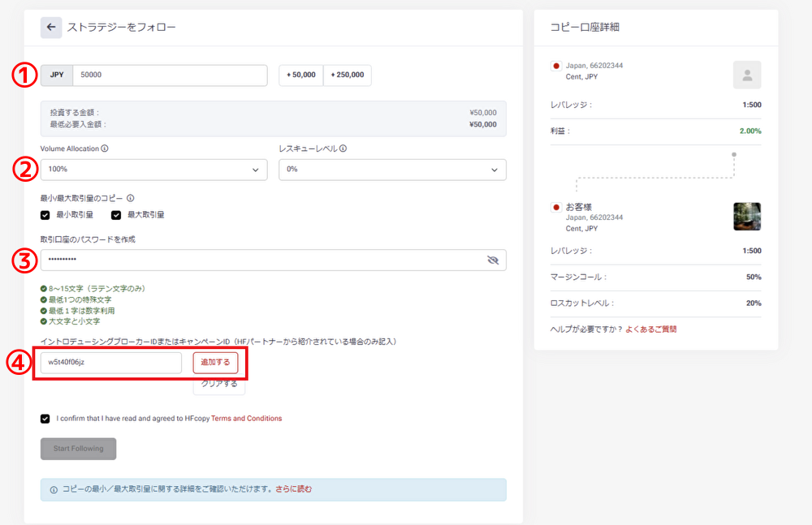Toggle password visibility eye icon
Viewport: 812px width, 525px height.
[x=492, y=260]
